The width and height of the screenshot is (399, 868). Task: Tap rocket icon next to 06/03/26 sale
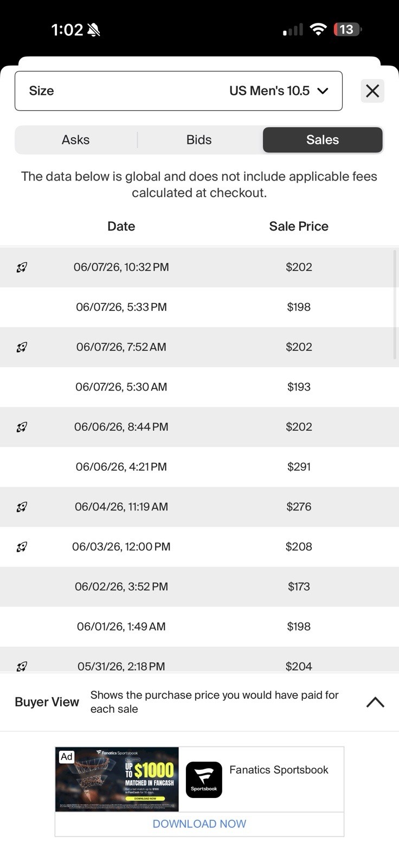tap(22, 547)
